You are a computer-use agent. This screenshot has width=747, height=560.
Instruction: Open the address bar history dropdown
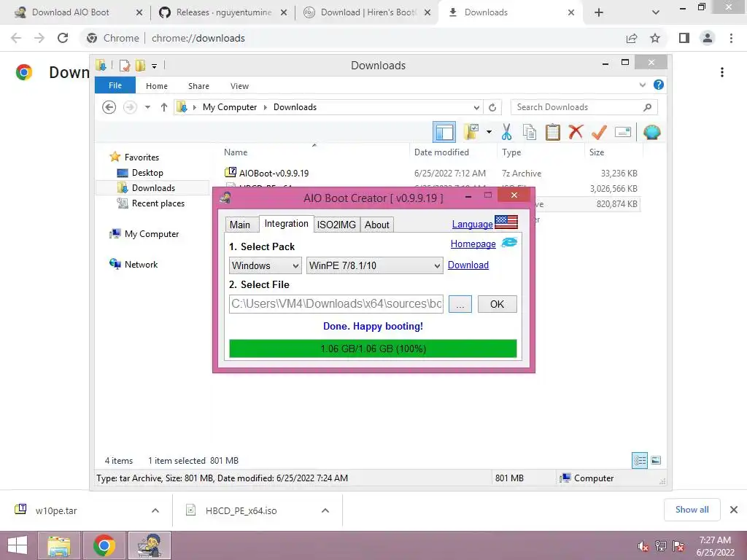point(476,107)
